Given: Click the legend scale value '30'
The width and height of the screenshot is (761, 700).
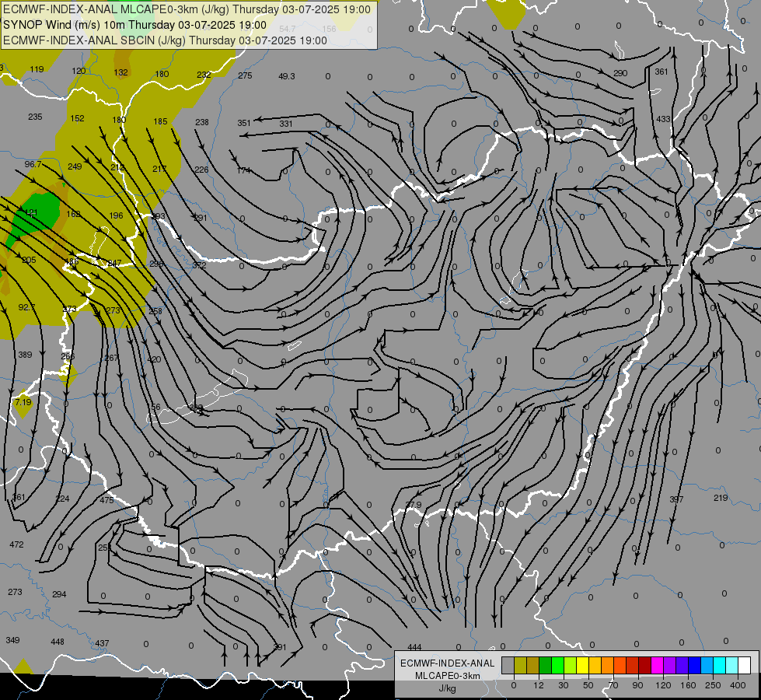Looking at the screenshot, I should click(564, 685).
